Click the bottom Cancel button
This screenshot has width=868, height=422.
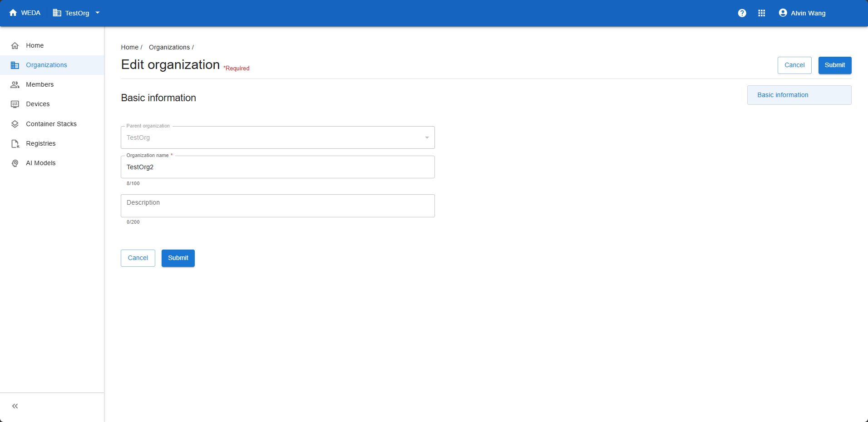click(138, 258)
